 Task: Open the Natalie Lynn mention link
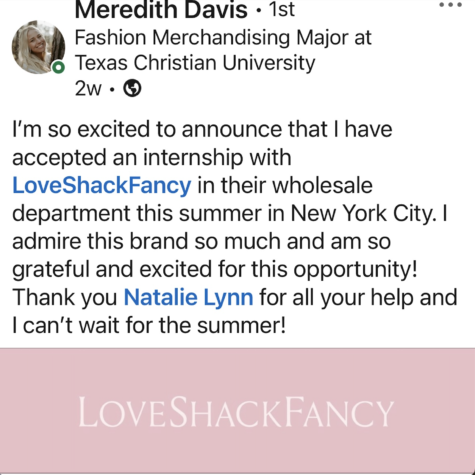pyautogui.click(x=188, y=297)
